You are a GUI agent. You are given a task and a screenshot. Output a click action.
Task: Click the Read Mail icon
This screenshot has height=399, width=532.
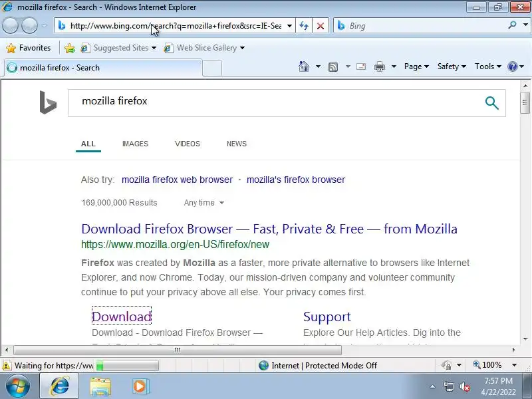361,66
